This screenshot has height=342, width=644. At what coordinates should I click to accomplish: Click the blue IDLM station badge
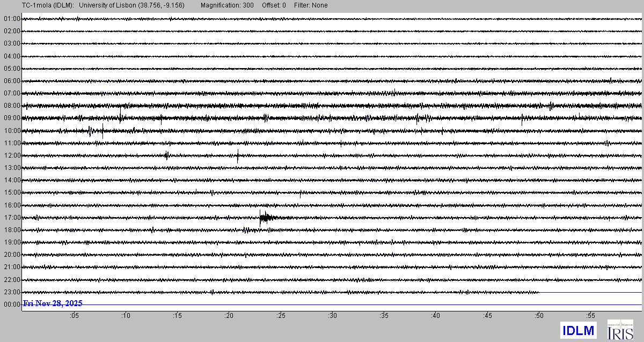(x=578, y=331)
